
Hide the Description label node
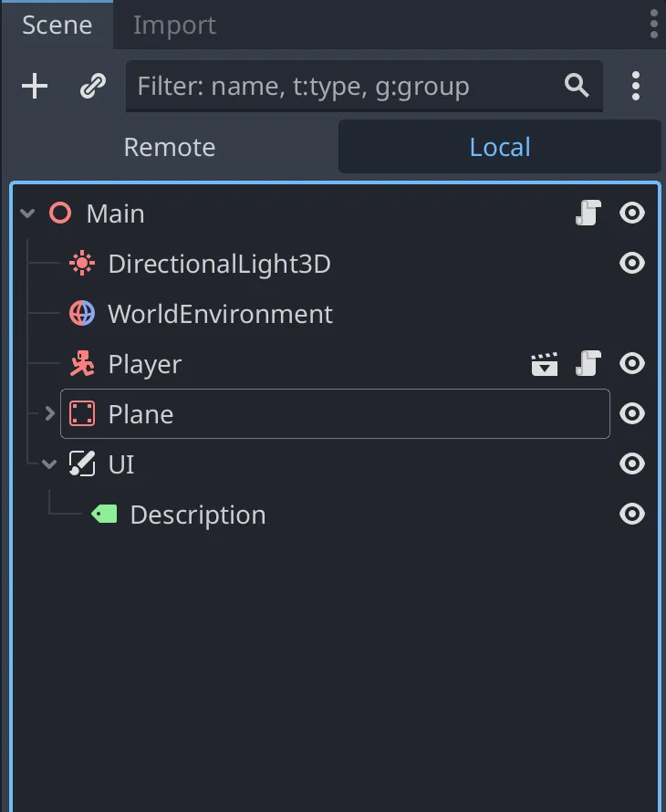tap(632, 515)
